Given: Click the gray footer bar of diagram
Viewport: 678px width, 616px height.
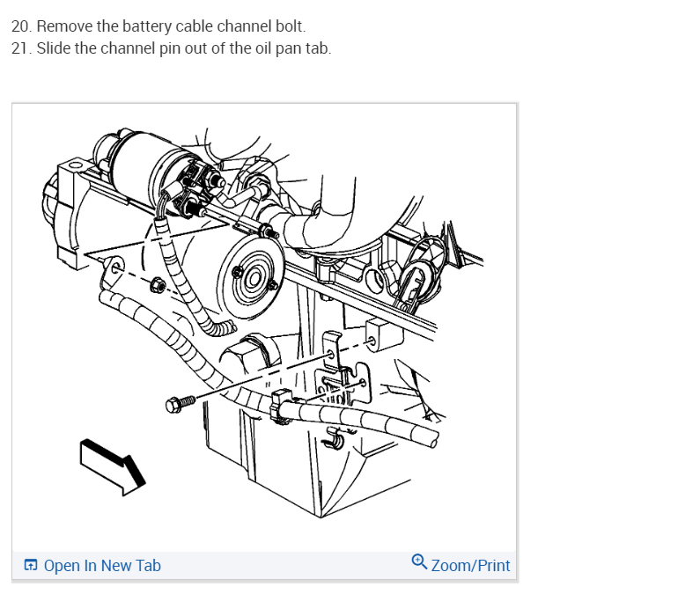Looking at the screenshot, I should coord(264,566).
